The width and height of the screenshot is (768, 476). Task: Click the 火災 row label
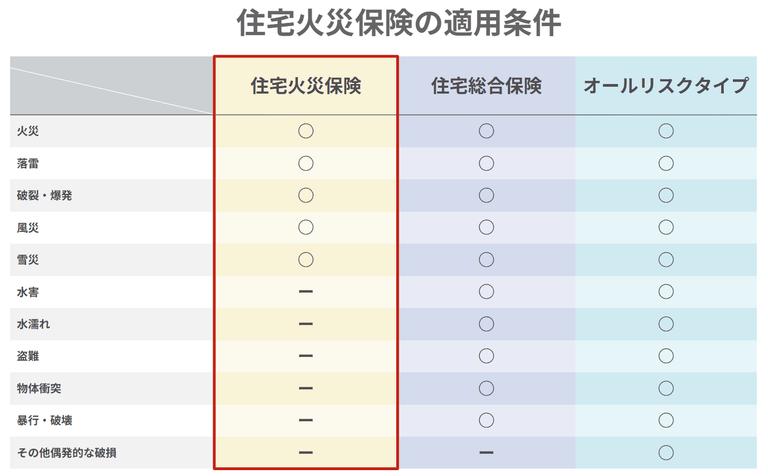click(x=28, y=131)
